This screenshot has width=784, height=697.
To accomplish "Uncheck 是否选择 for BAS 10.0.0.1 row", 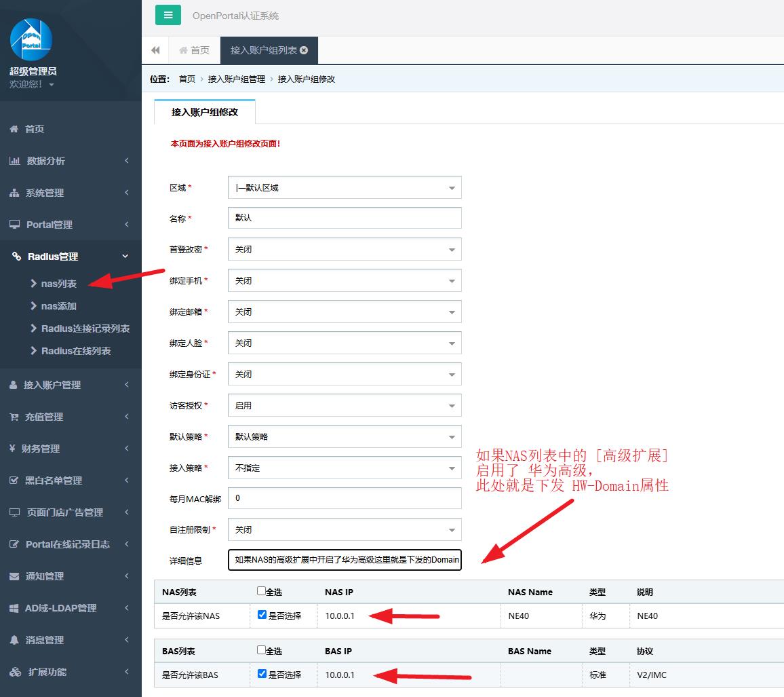I will tap(262, 673).
